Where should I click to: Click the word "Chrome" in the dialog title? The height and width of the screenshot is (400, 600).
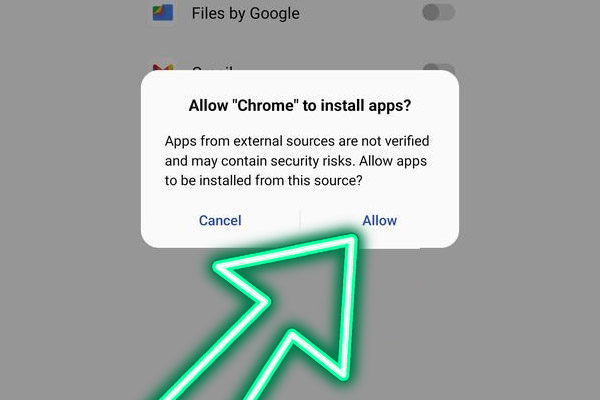point(265,105)
